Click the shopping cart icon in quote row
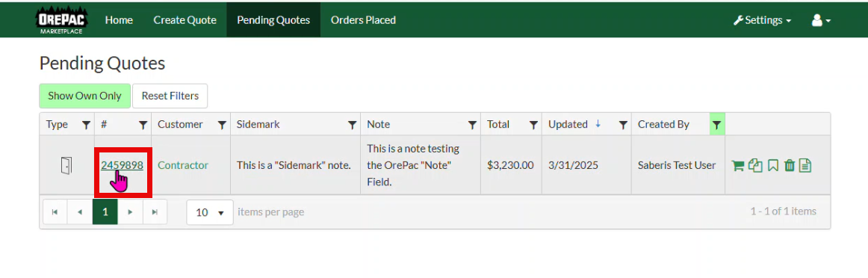 tap(737, 165)
